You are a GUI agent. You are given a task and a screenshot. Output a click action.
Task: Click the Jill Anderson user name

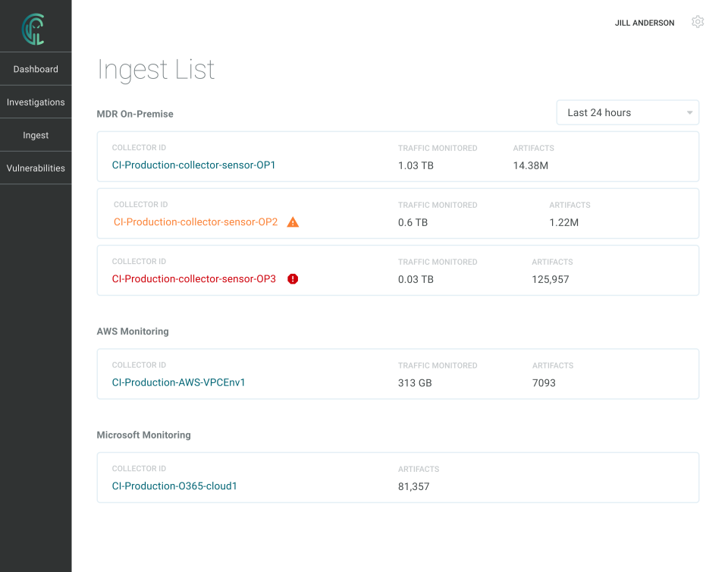coord(644,23)
